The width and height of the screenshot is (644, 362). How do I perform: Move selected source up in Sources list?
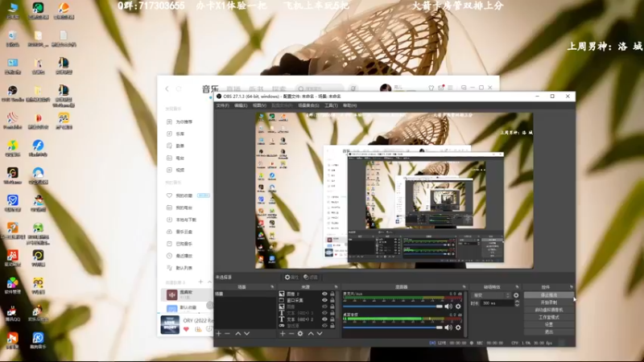pyautogui.click(x=311, y=334)
